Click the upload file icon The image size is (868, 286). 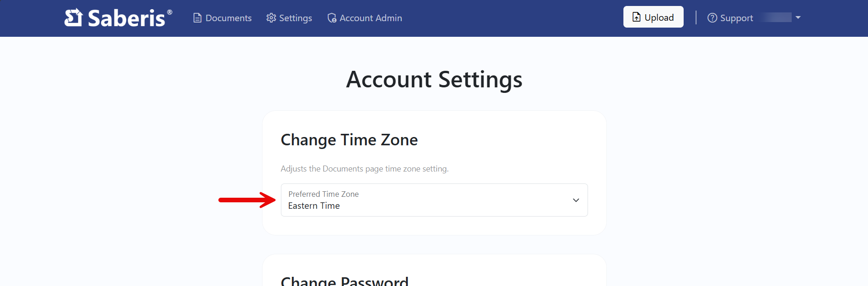click(x=636, y=17)
